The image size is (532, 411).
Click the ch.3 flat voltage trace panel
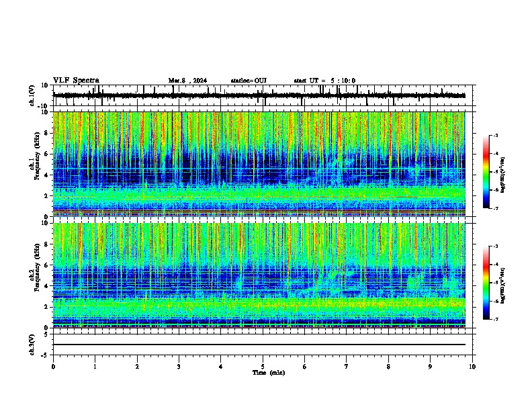tap(263, 345)
